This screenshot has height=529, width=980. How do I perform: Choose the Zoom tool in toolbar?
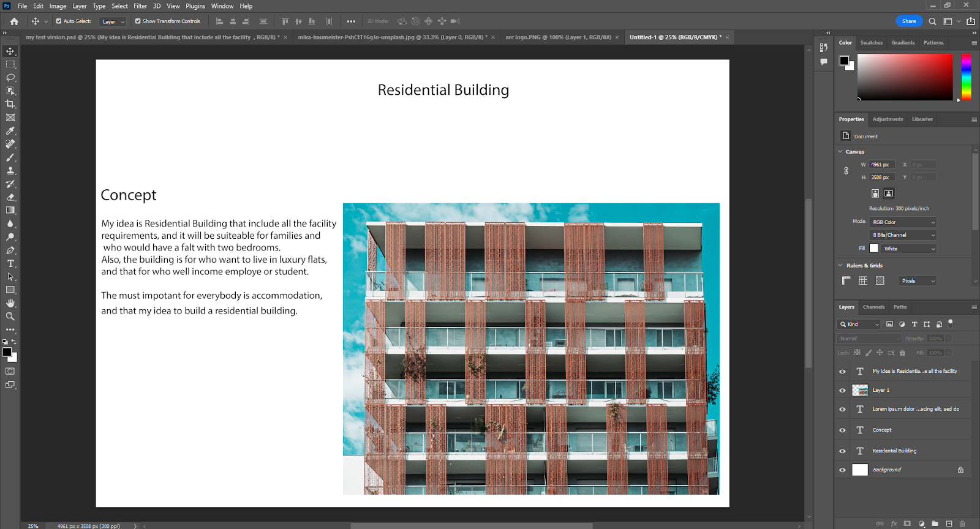10,317
